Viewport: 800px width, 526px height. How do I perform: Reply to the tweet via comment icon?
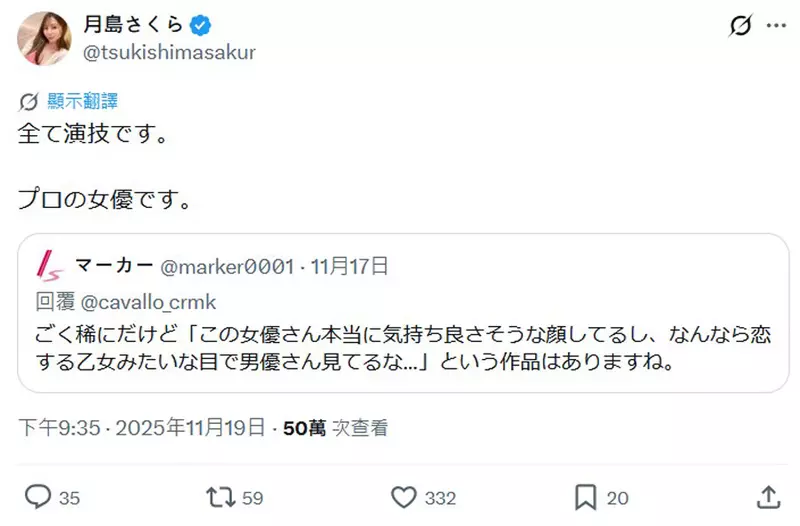coord(38,496)
